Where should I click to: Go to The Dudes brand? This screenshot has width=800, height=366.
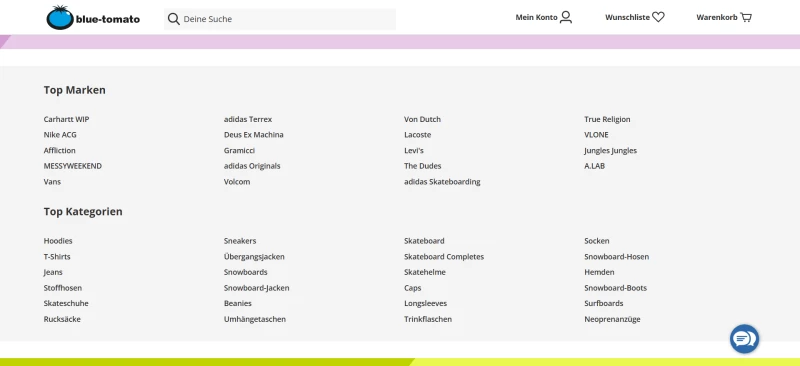tap(422, 166)
